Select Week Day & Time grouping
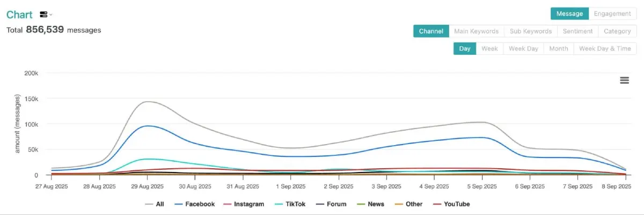This screenshot has width=644, height=215. tap(605, 48)
